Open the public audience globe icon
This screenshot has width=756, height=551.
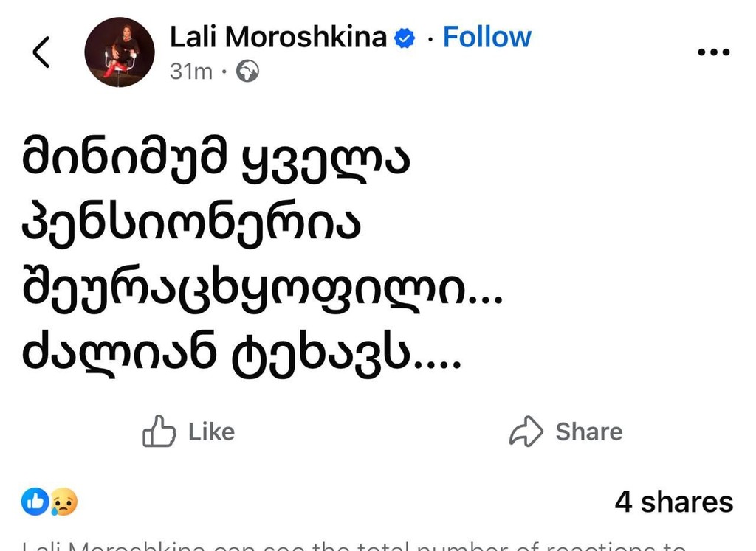[x=247, y=72]
